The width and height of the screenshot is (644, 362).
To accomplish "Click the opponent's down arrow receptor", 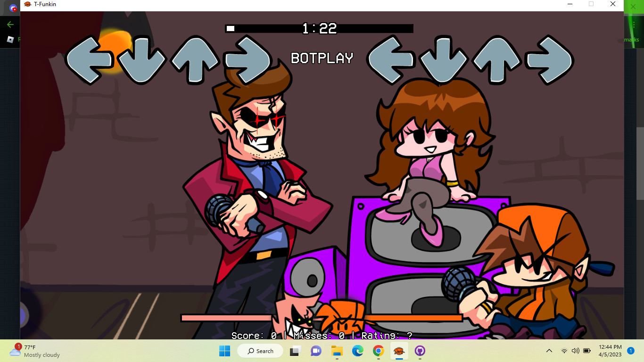I will (141, 60).
